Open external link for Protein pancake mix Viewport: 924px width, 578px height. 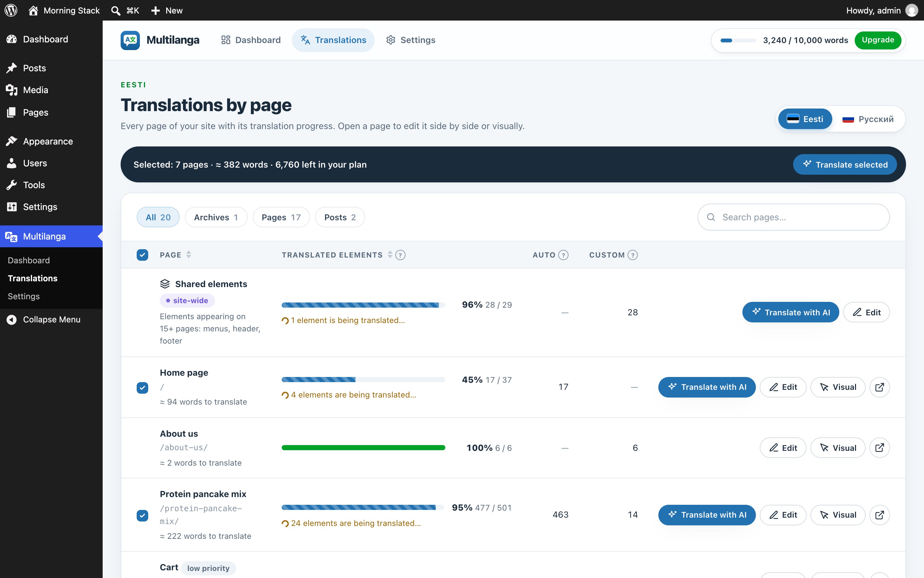coord(879,515)
